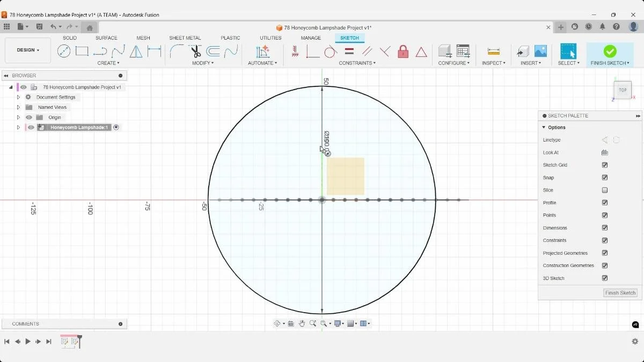Image resolution: width=644 pixels, height=362 pixels.
Task: Switch to the SOLID tab
Action: [70, 38]
